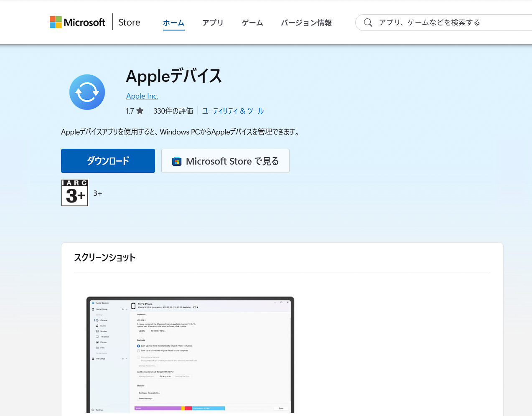Image resolution: width=532 pixels, height=416 pixels.
Task: Click the Settings gear in the screenshot sidebar
Action: pyautogui.click(x=93, y=410)
